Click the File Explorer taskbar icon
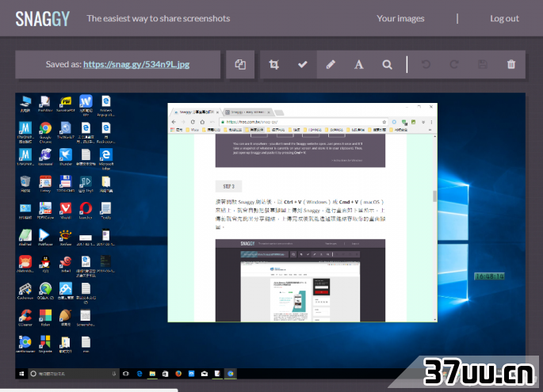 pyautogui.click(x=152, y=374)
